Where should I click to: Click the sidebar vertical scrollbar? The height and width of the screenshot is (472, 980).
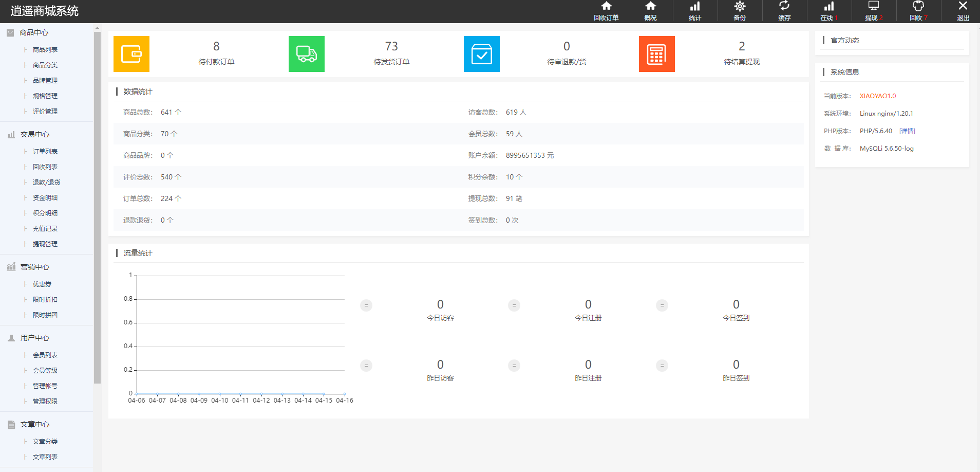98,206
